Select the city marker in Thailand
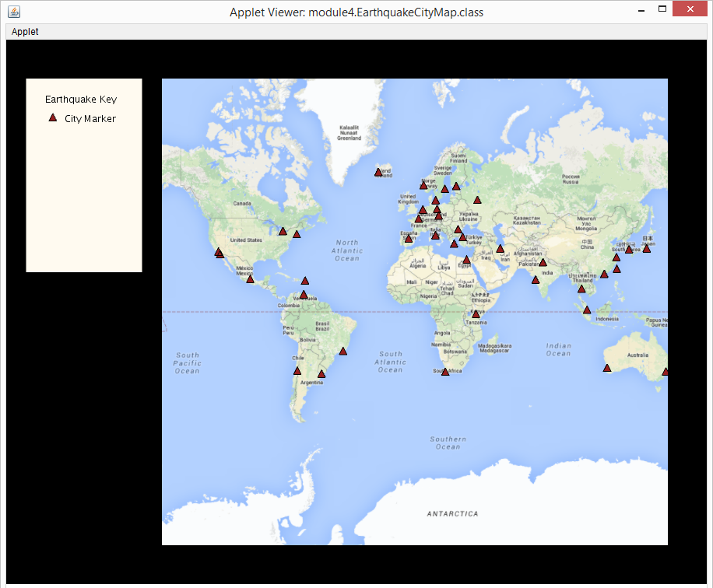The image size is (713, 588). [x=581, y=289]
